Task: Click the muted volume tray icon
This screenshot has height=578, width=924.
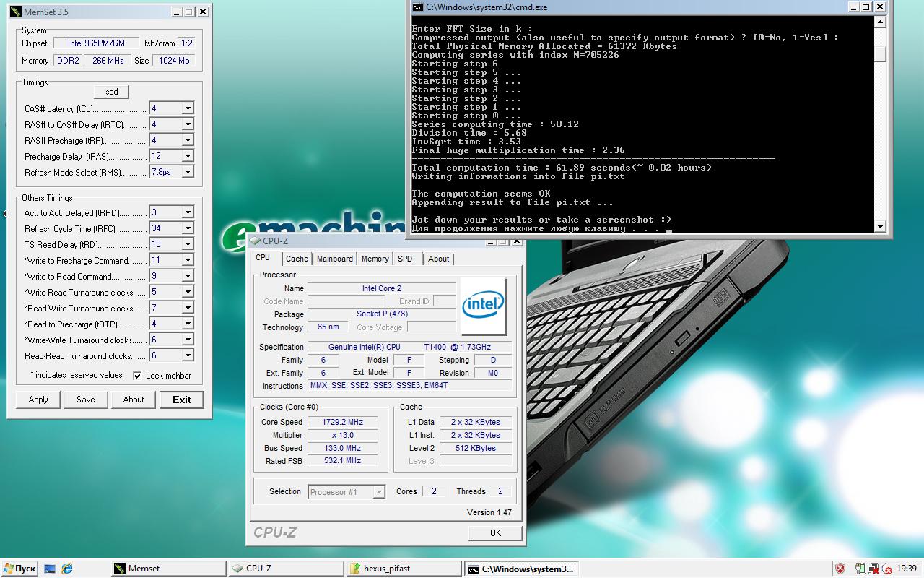Action: click(x=885, y=569)
